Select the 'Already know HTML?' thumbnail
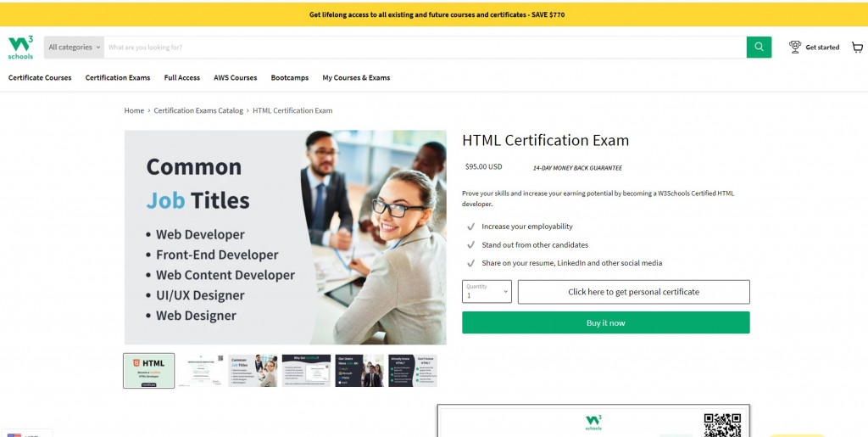 413,371
